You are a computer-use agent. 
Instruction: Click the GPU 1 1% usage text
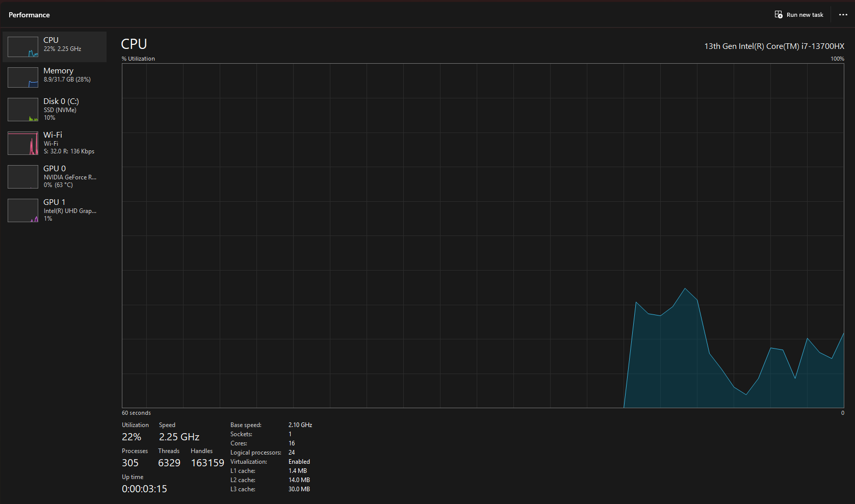tap(48, 219)
